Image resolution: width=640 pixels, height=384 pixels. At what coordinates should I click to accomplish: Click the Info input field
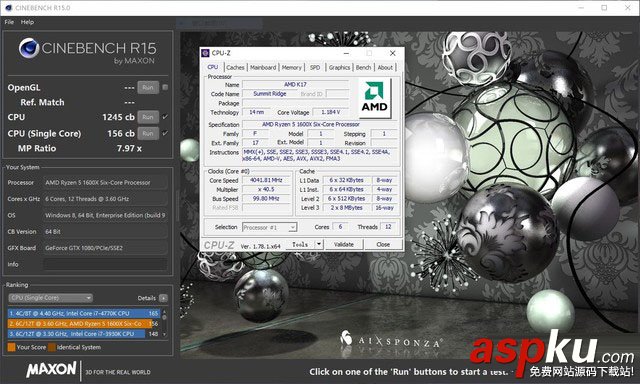pyautogui.click(x=105, y=264)
